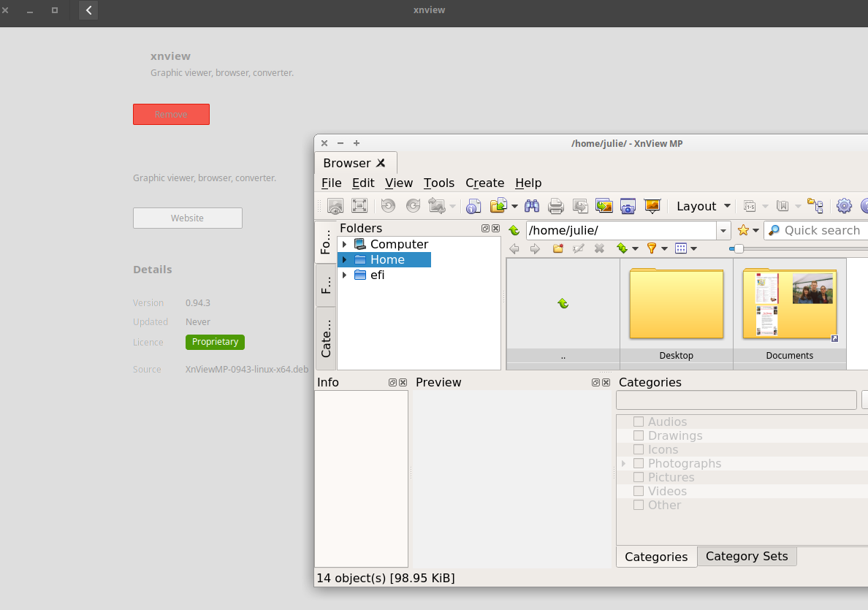Click the Print icon in toolbar
868x610 pixels.
coord(556,206)
